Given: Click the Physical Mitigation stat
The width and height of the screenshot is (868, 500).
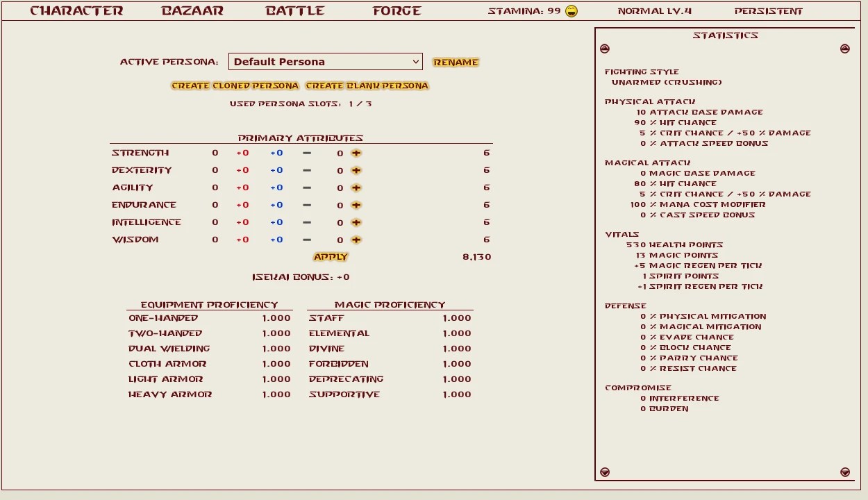Looking at the screenshot, I should (703, 316).
